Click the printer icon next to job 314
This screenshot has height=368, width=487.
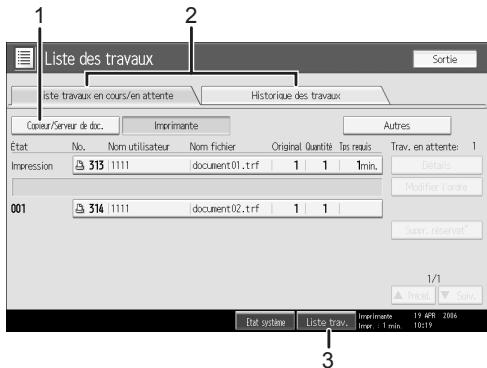(80, 209)
